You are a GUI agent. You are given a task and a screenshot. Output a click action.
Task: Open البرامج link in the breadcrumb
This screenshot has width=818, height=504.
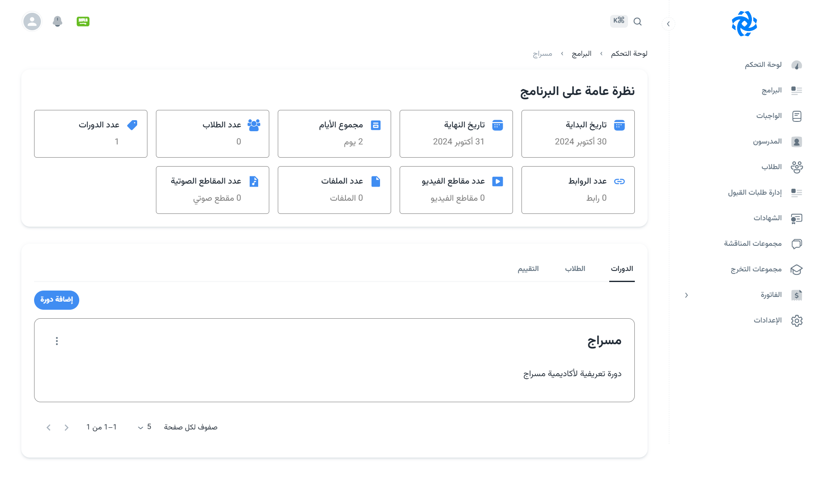click(x=582, y=54)
